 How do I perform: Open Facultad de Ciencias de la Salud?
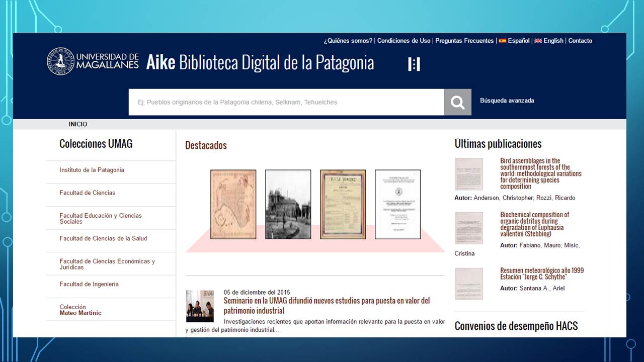[103, 238]
